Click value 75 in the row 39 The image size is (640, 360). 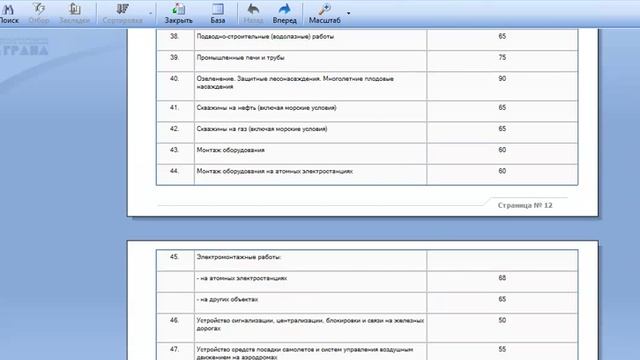pos(502,58)
